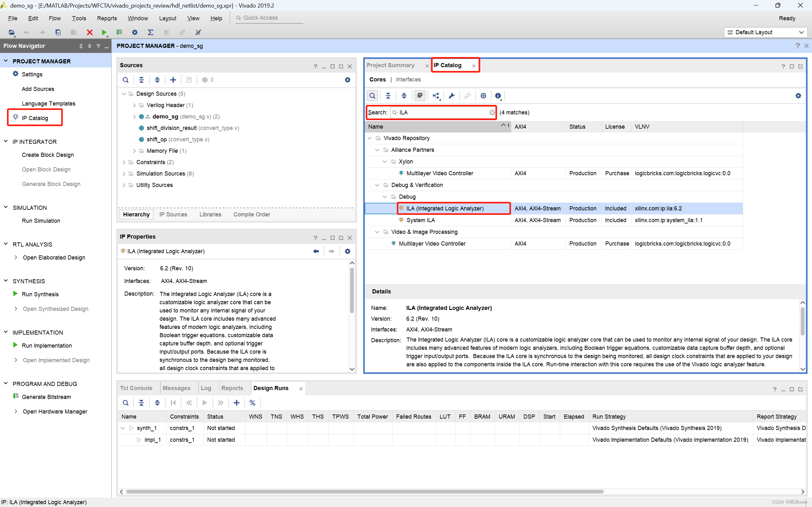Toggle the search button in IP Catalog toolbar

coord(372,96)
